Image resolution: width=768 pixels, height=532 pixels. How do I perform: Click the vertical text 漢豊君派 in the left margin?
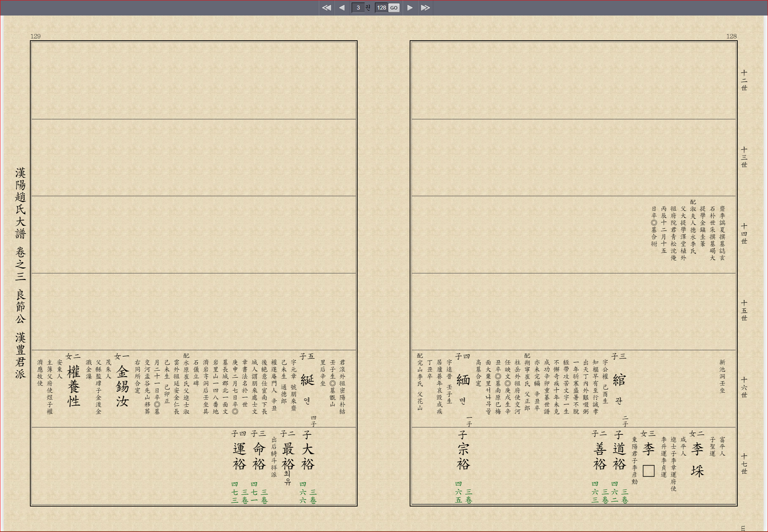pos(20,355)
